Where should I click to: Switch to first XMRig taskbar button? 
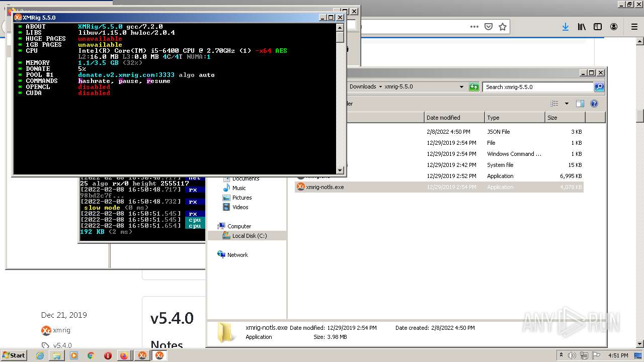click(142, 355)
